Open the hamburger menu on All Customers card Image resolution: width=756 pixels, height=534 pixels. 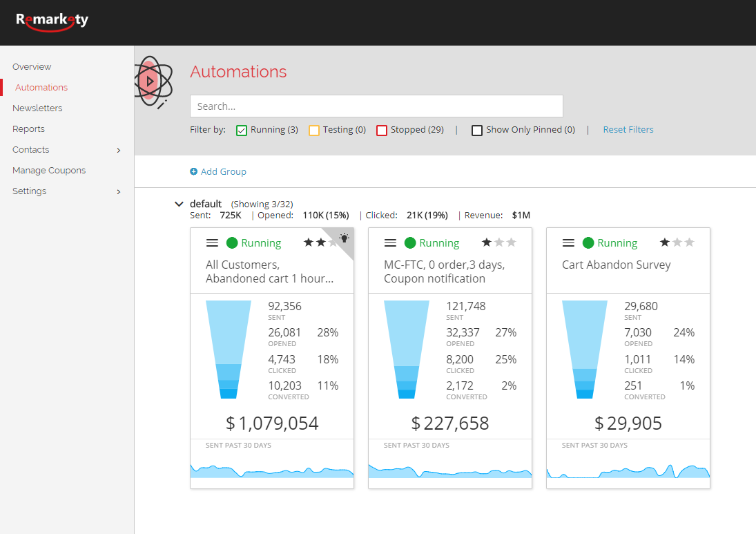tap(212, 242)
